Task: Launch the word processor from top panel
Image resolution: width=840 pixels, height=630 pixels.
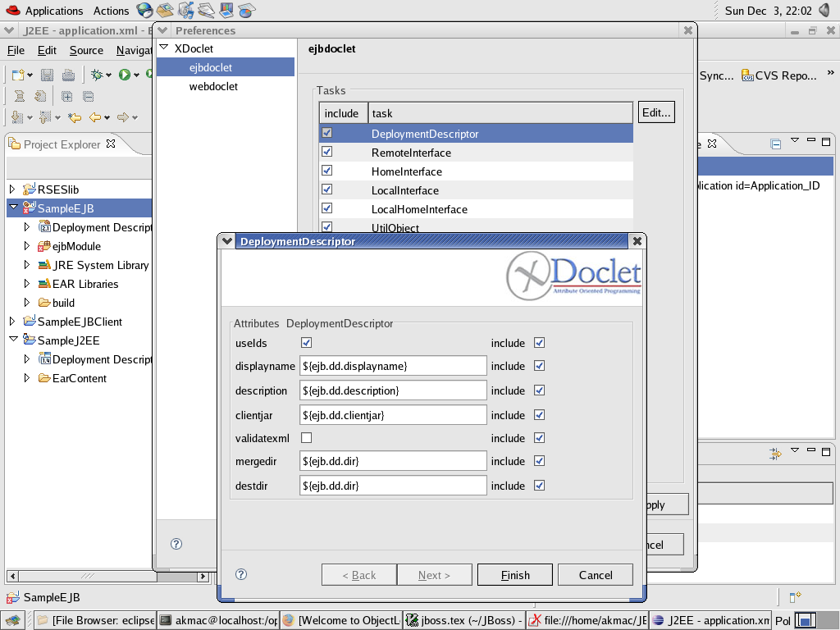Action: (206, 10)
